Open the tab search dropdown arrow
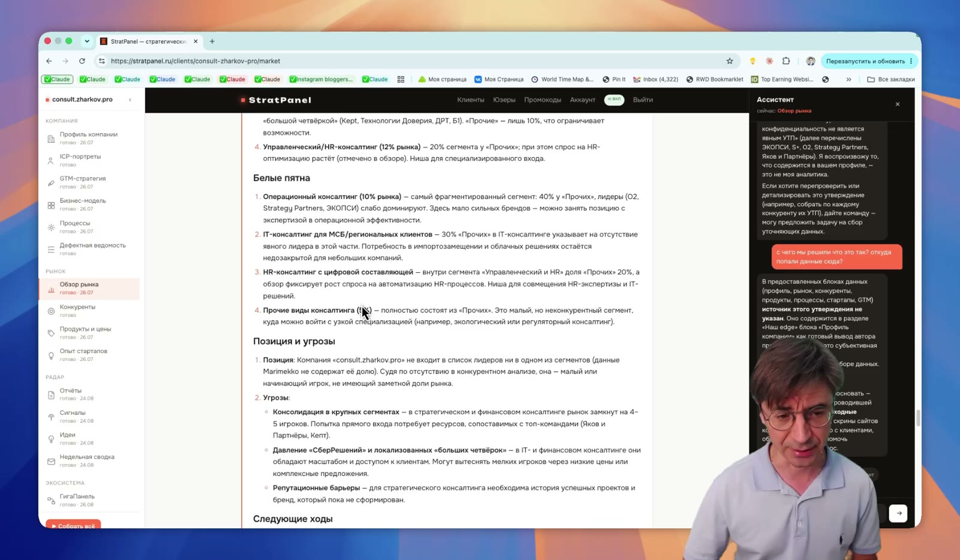The image size is (960, 560). [x=87, y=41]
